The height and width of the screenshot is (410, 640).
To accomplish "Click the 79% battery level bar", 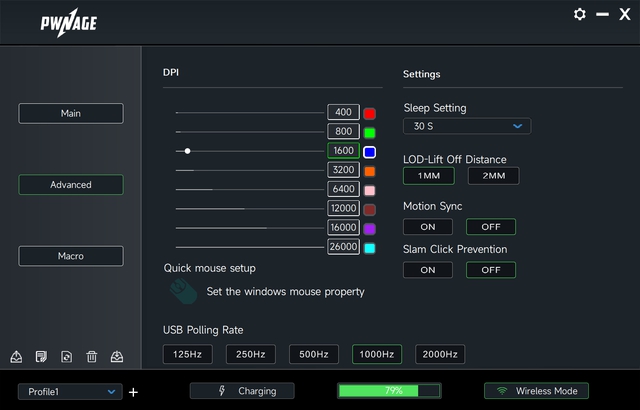I will tap(389, 391).
